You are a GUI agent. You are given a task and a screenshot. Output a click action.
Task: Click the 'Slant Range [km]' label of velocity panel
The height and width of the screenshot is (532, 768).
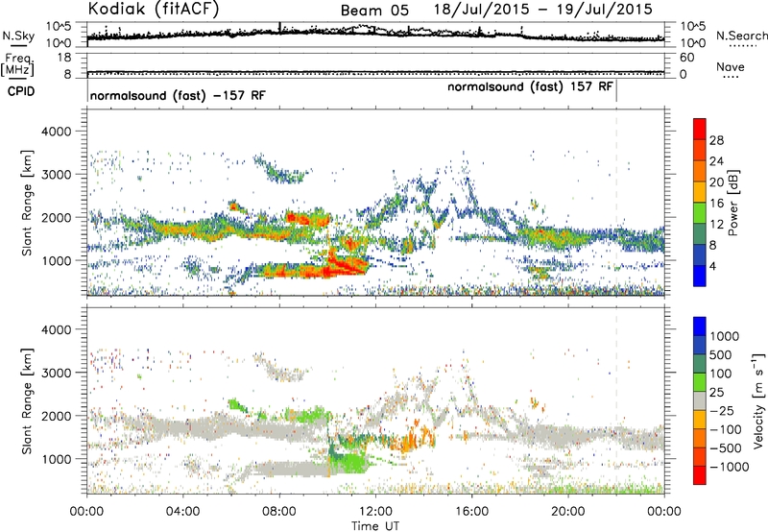[27, 400]
